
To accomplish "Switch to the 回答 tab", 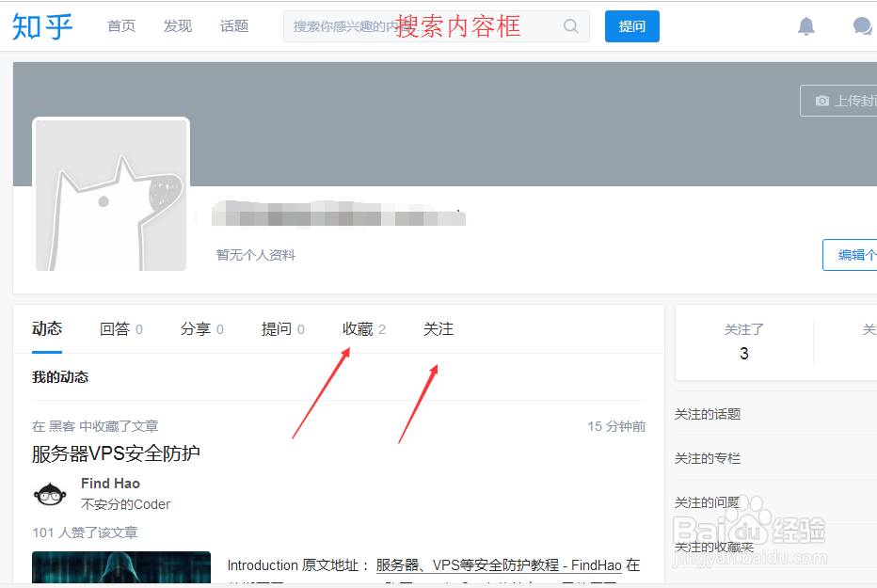I will [115, 328].
